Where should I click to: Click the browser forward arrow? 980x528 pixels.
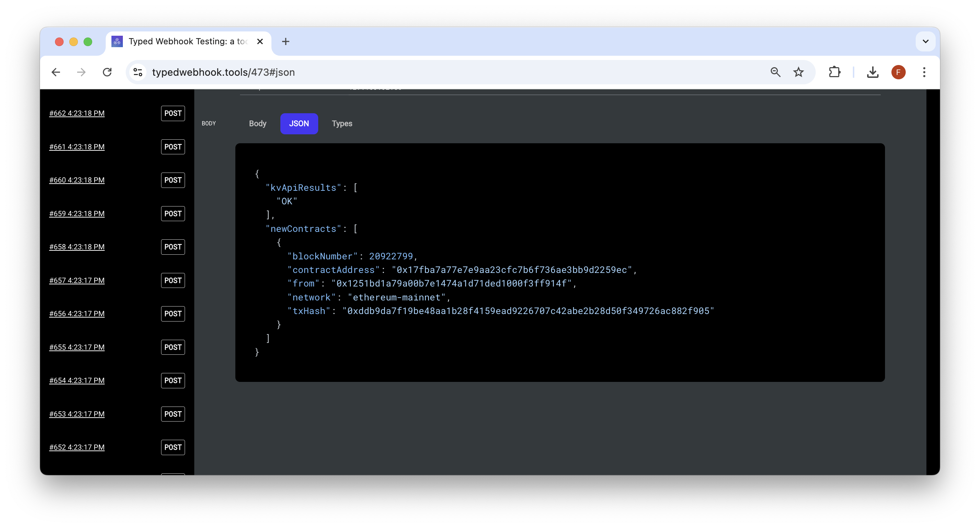point(81,72)
